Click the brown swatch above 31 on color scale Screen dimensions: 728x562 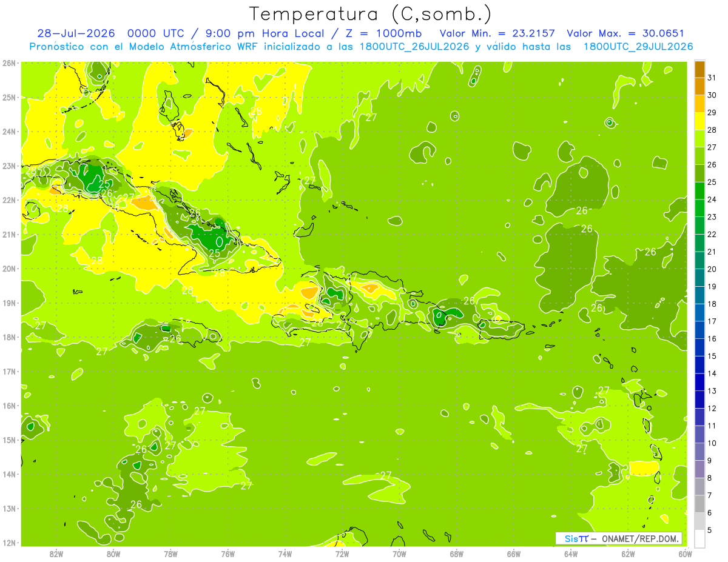(699, 69)
